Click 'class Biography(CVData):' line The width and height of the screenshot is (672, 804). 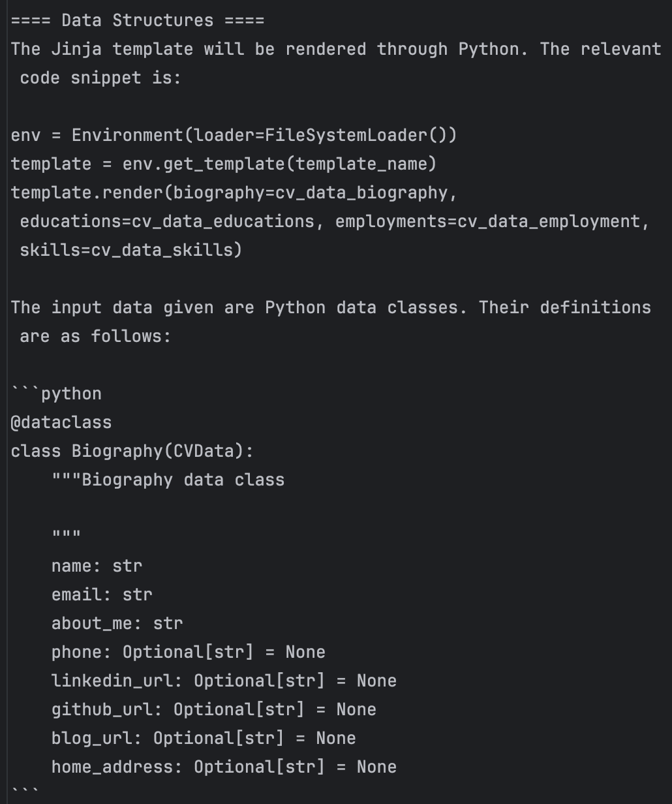tap(132, 451)
